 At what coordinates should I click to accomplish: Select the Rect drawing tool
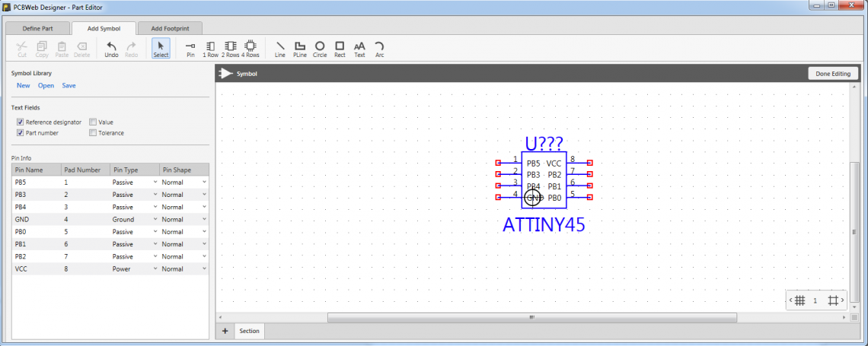pos(340,49)
